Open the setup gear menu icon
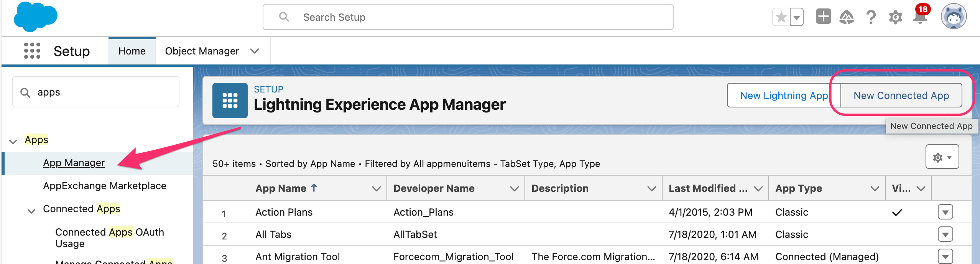This screenshot has width=980, height=264. tap(895, 17)
